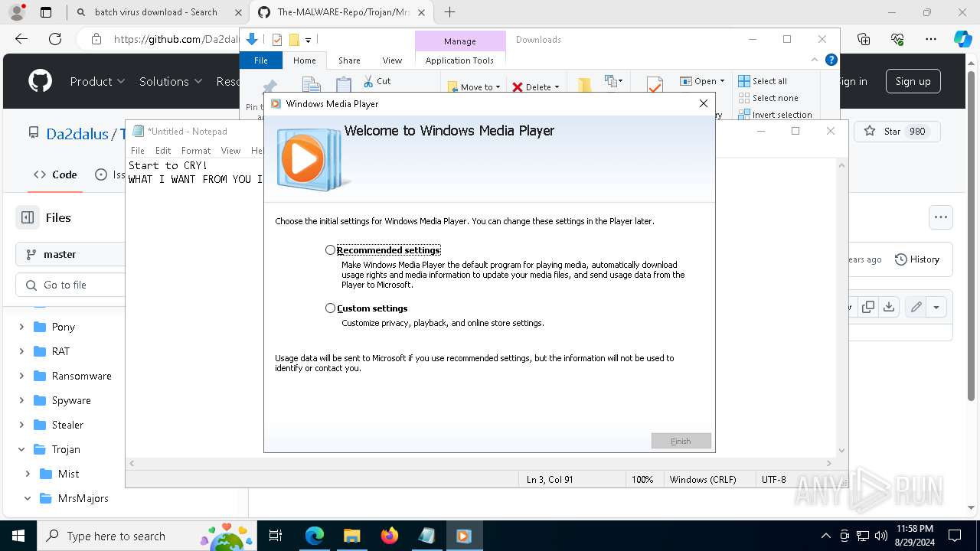
Task: Click the GitHub logo
Action: pos(41,81)
